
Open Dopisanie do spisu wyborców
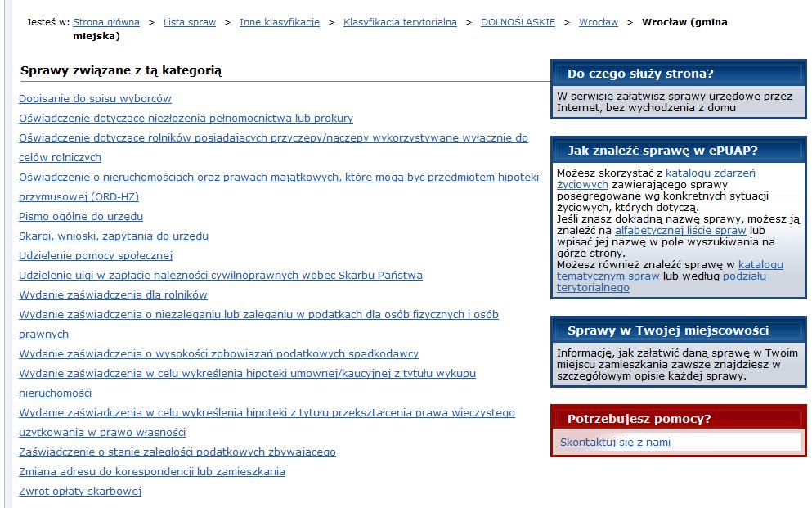point(96,98)
